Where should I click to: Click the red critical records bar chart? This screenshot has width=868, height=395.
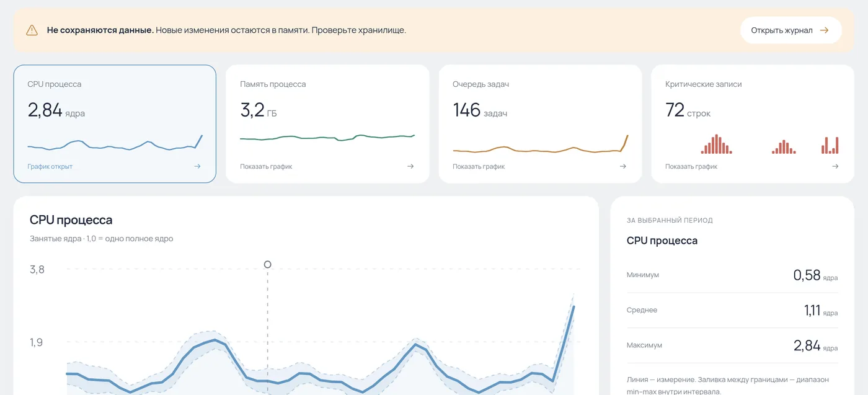coord(769,144)
